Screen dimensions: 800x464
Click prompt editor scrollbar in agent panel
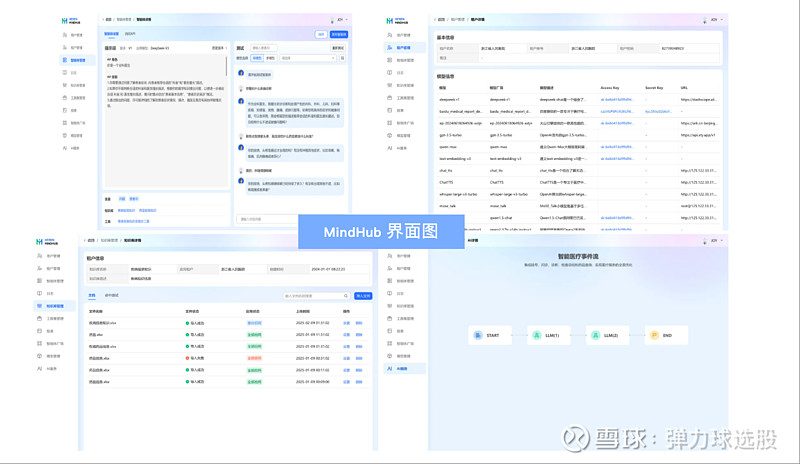226,66
